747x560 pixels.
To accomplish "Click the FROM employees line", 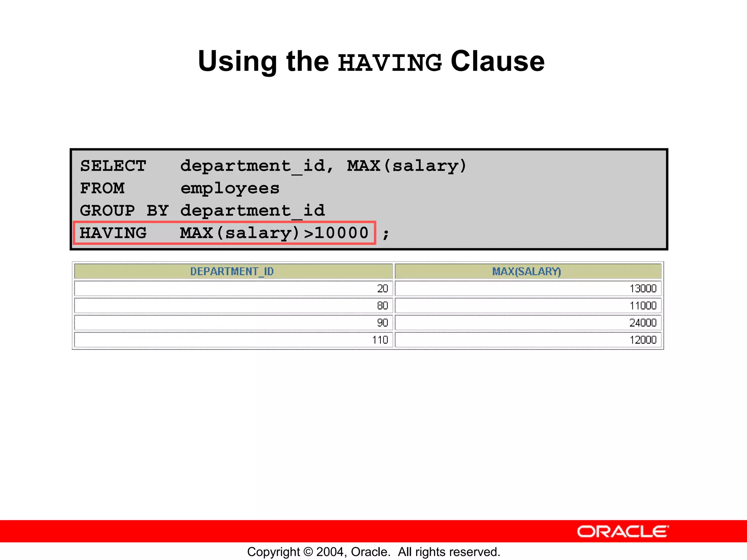I will pyautogui.click(x=179, y=188).
